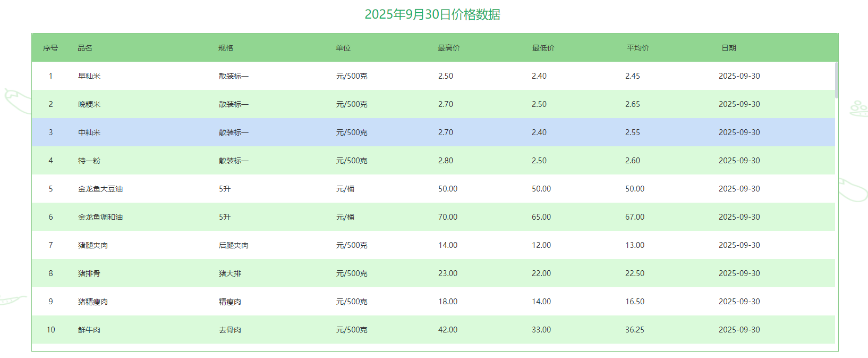Select the 早籼米 product name

tap(89, 76)
